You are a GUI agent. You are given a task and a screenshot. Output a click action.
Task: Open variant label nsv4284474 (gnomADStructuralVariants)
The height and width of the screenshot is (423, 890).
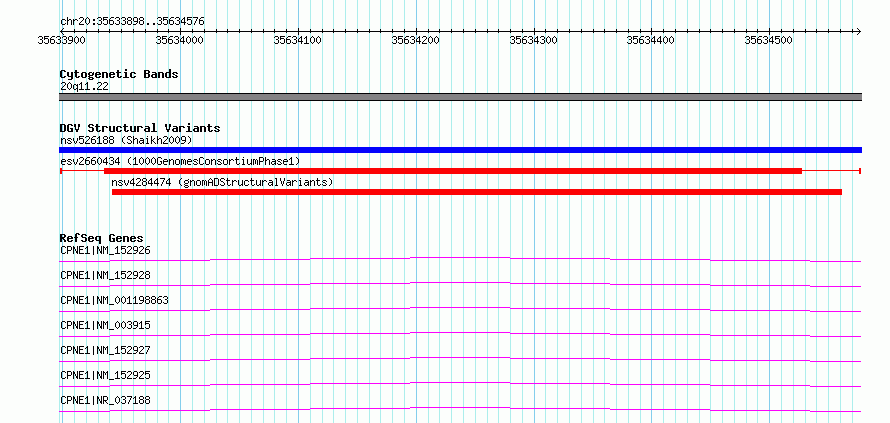pos(222,183)
